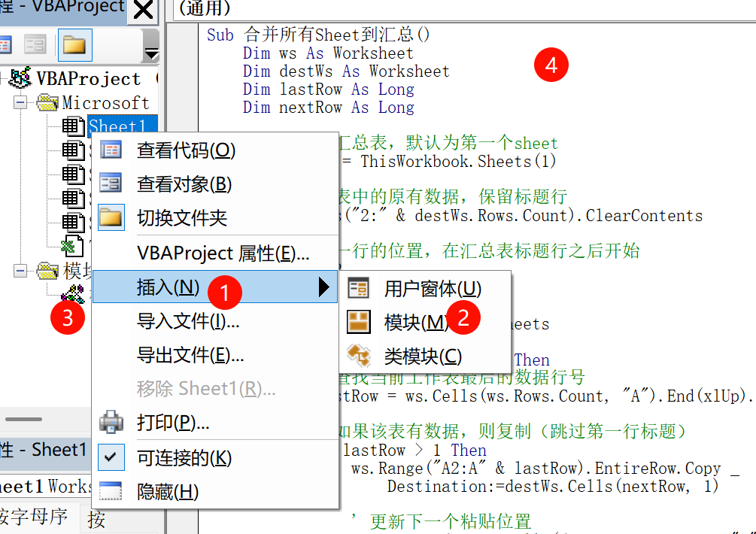The height and width of the screenshot is (534, 756).
Task: Collapse the 模块 folder node
Action: click(x=20, y=271)
